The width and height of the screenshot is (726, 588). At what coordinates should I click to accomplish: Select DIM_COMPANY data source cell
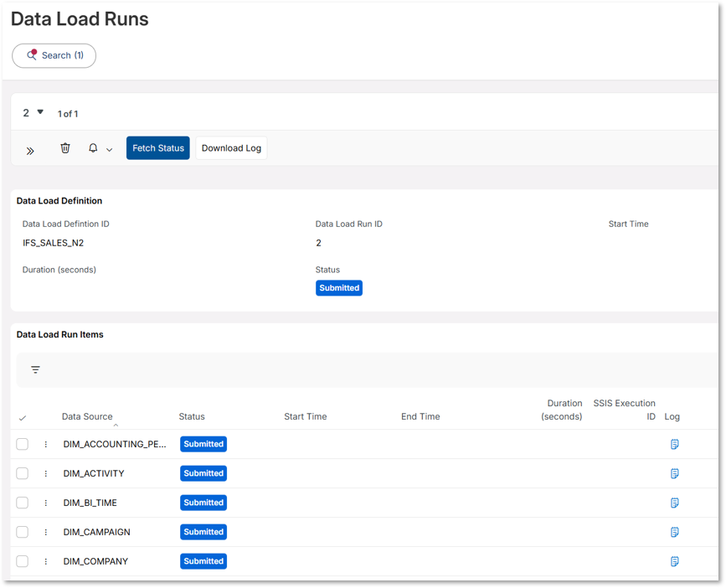coord(95,561)
